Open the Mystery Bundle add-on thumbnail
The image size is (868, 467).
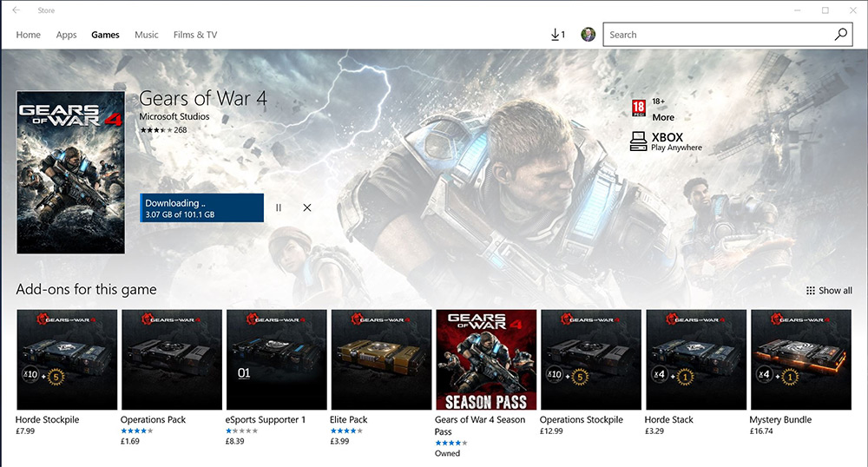point(801,359)
